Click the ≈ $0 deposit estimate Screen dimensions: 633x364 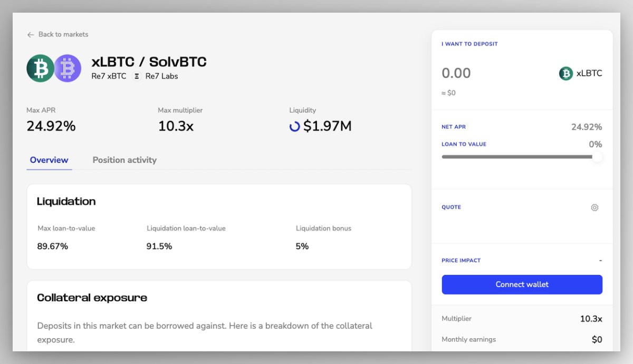click(448, 93)
